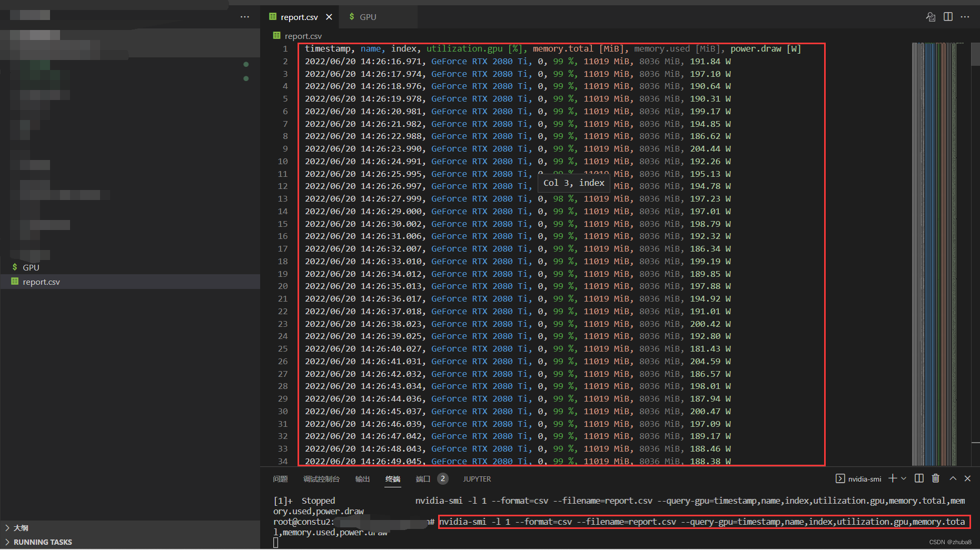Click the name header in line 1
This screenshot has width=980, height=550.
click(x=371, y=49)
